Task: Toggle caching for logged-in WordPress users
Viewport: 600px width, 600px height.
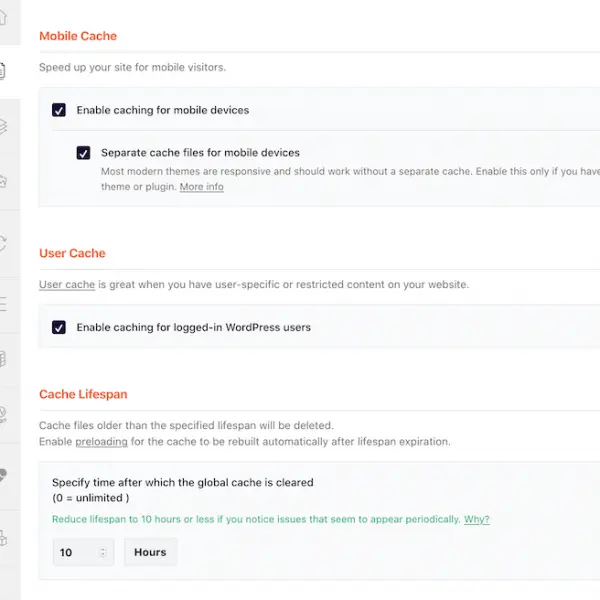Action: click(x=59, y=327)
